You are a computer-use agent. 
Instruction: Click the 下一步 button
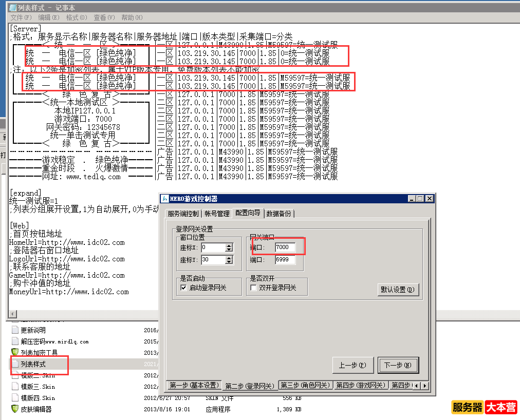click(x=398, y=365)
